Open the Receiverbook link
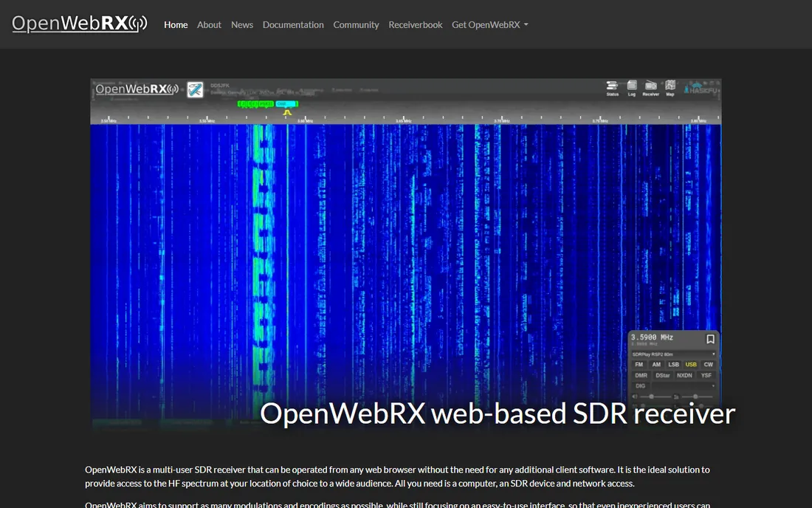The height and width of the screenshot is (508, 812). pos(416,24)
